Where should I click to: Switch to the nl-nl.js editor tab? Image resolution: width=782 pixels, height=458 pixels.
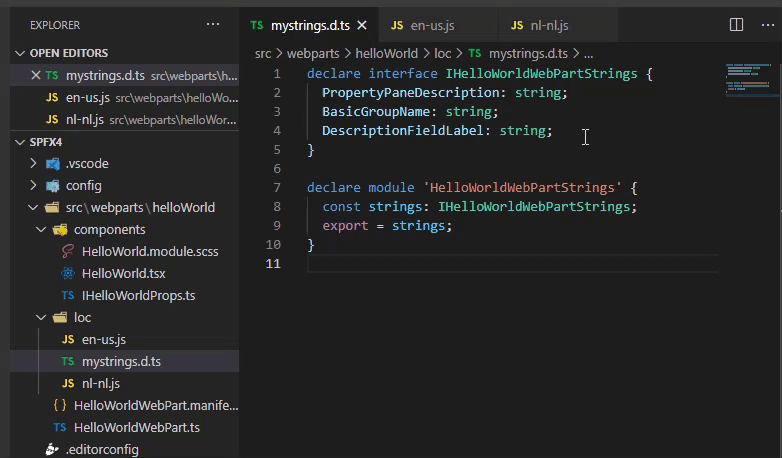(x=546, y=25)
